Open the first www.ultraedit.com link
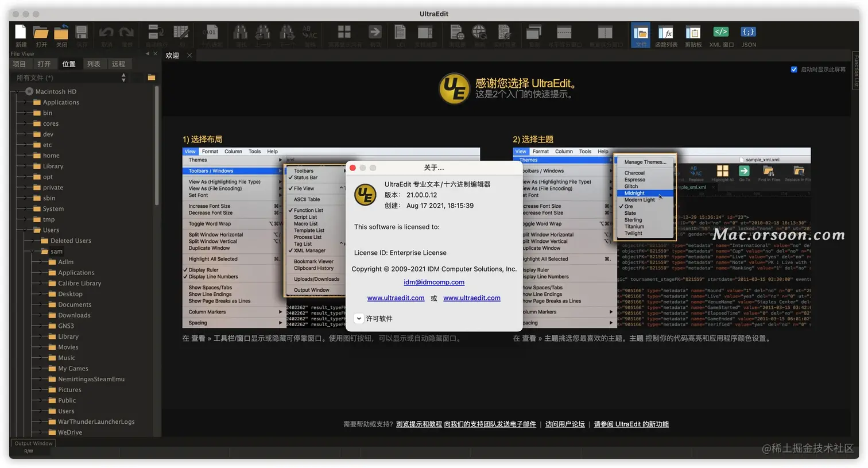The height and width of the screenshot is (468, 868). click(396, 298)
